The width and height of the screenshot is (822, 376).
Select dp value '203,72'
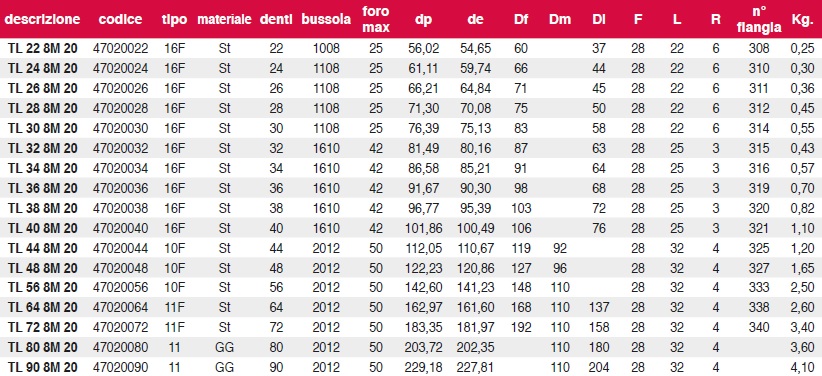(423, 348)
